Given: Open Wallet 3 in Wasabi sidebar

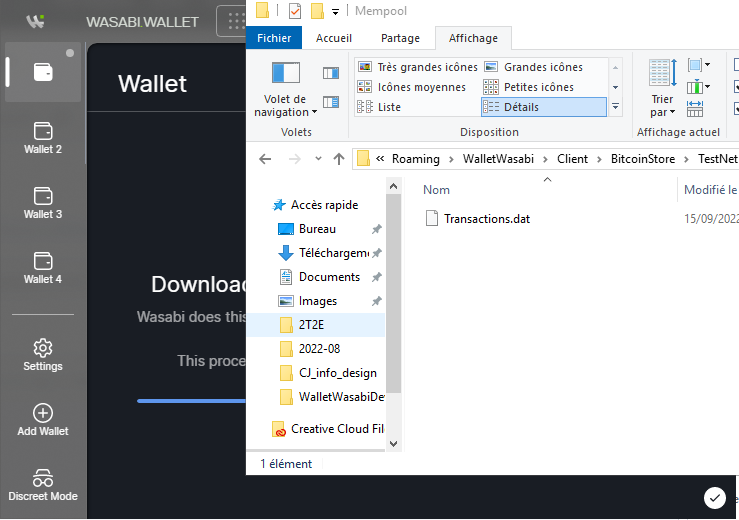Looking at the screenshot, I should (x=43, y=203).
